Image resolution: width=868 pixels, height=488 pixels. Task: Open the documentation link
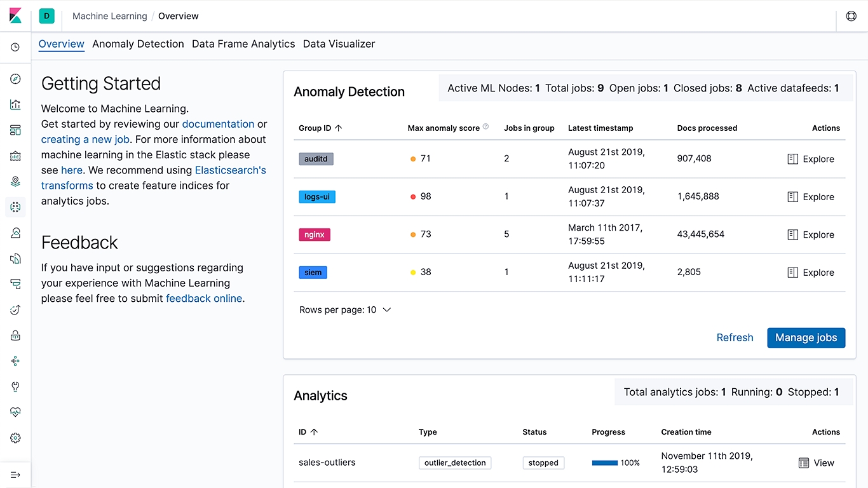pyautogui.click(x=218, y=124)
